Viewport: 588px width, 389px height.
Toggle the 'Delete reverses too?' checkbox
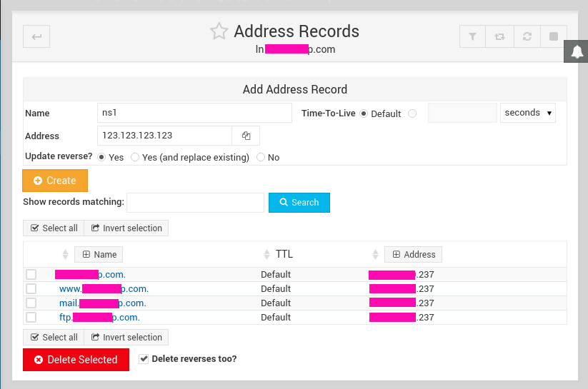click(x=144, y=359)
